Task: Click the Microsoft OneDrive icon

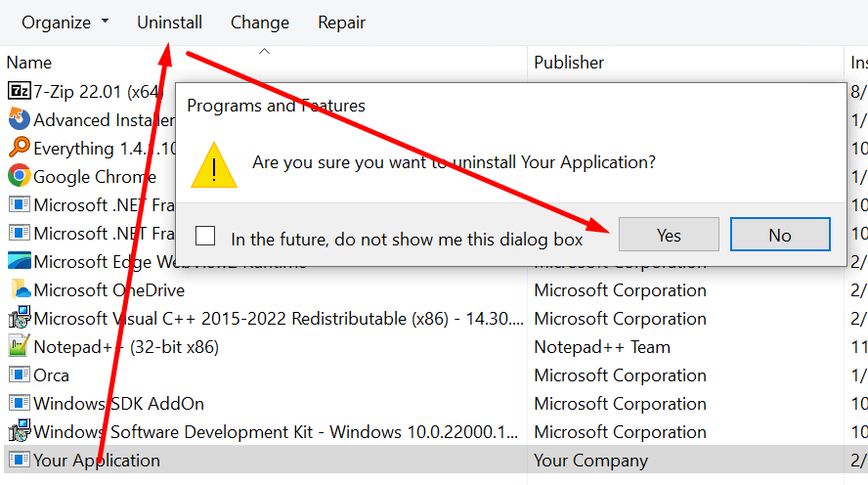Action: [20, 288]
